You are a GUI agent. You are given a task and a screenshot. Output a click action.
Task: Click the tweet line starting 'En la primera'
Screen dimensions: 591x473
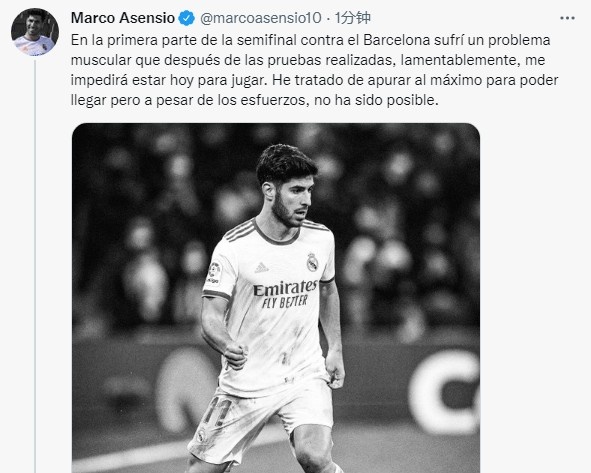click(x=311, y=40)
